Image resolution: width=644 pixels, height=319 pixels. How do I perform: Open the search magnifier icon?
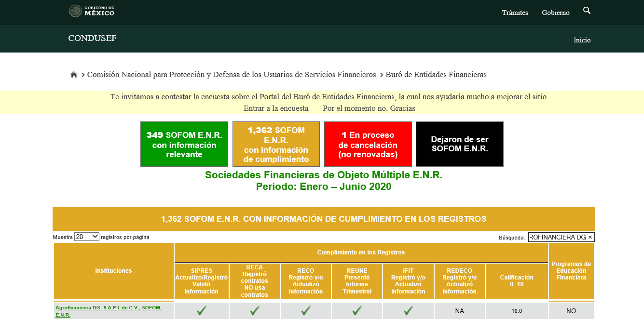coord(587,11)
